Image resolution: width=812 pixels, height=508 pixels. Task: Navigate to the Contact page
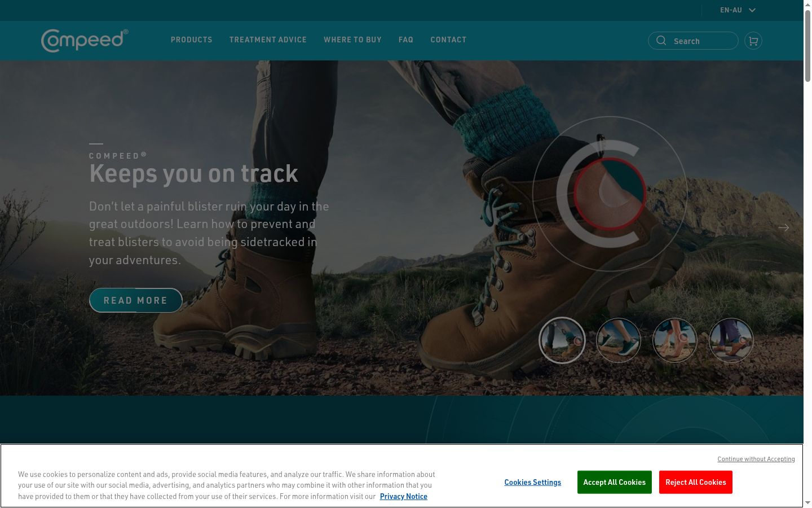coord(448,40)
